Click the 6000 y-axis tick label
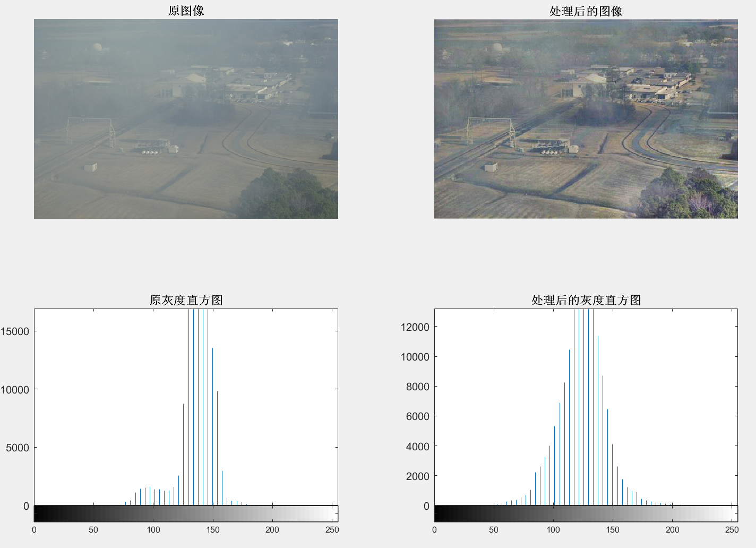This screenshot has width=756, height=548. (418, 416)
